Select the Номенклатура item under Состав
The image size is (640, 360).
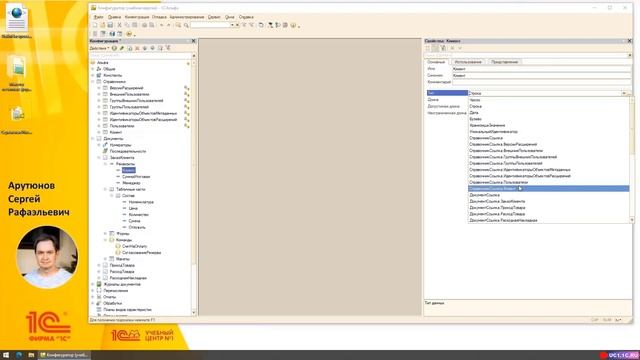(141, 202)
